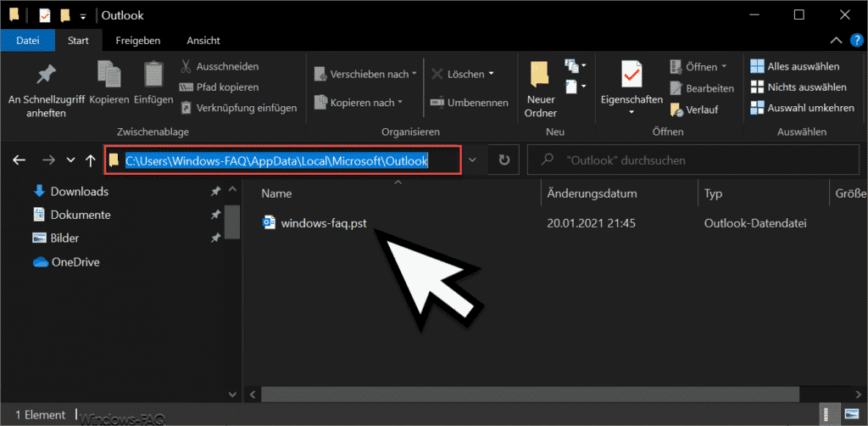Open the Datei menu

28,41
